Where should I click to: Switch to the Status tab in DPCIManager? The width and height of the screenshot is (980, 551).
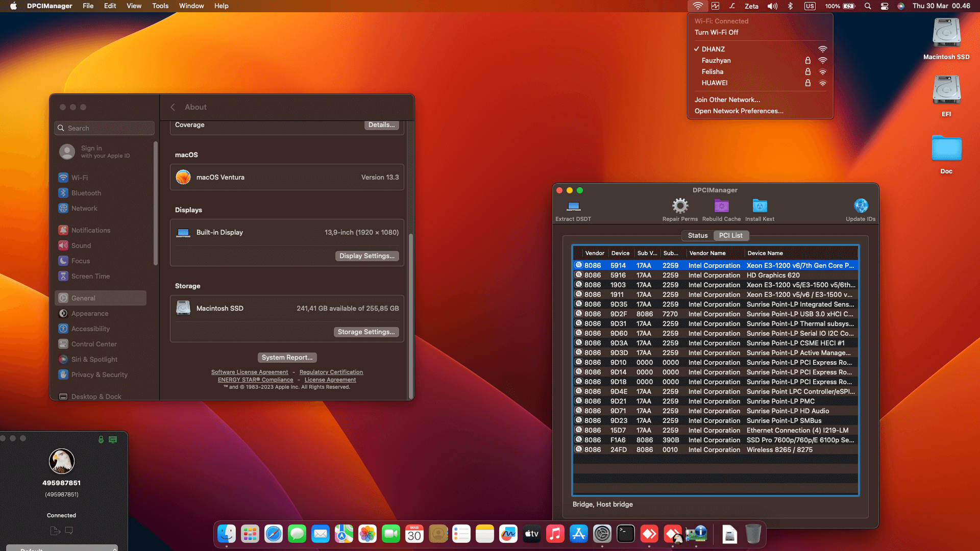pyautogui.click(x=697, y=235)
